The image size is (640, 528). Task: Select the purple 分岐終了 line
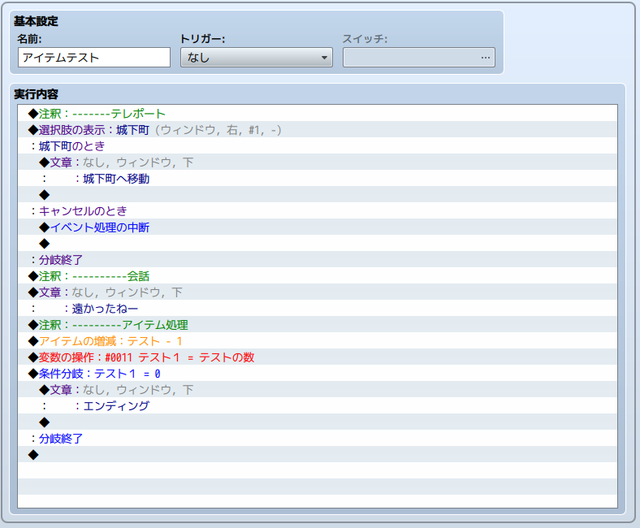tap(318, 260)
